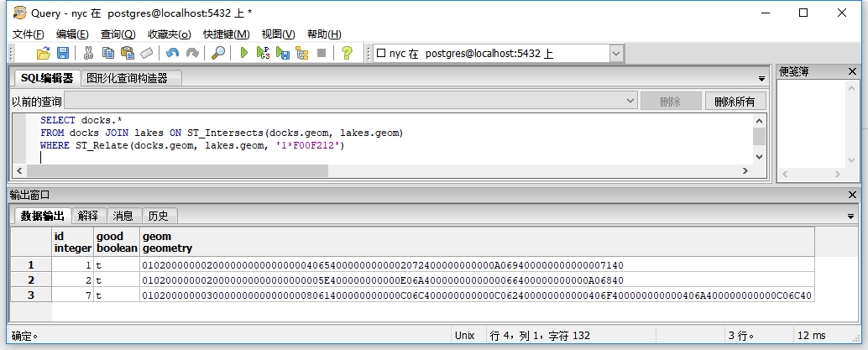Screen dimensions: 868x350
Task: Click the geom geometry column header
Action: pyautogui.click(x=477, y=242)
